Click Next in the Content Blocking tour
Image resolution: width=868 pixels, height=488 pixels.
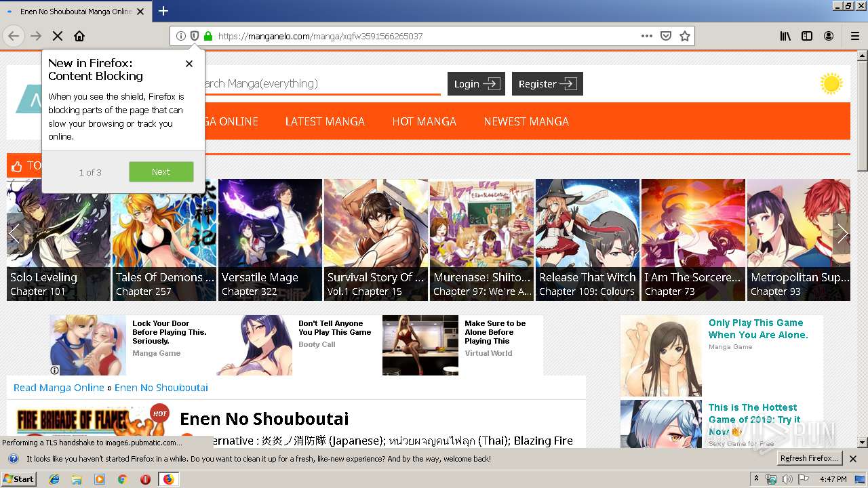pyautogui.click(x=161, y=171)
